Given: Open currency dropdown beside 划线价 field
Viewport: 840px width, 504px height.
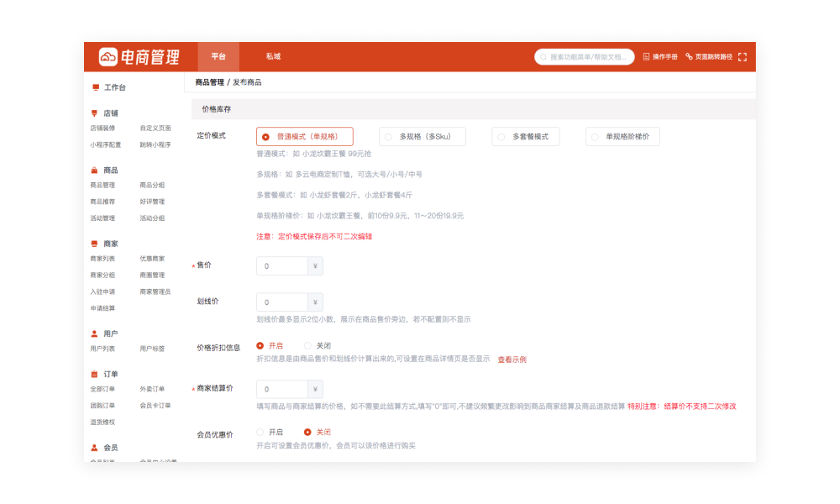Looking at the screenshot, I should (x=316, y=301).
